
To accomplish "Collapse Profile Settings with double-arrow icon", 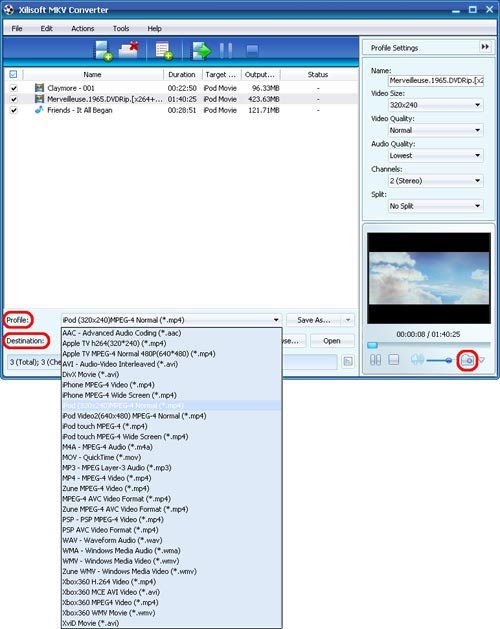I will click(485, 47).
